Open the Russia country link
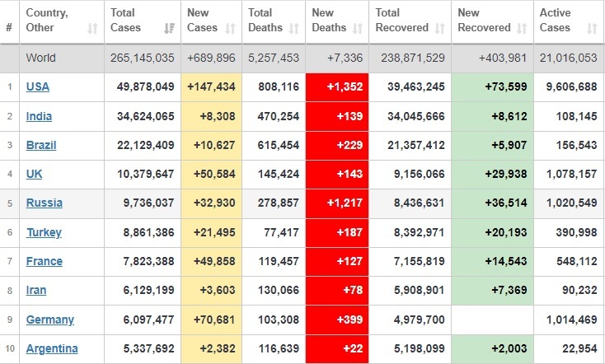Image resolution: width=605 pixels, height=364 pixels. [x=45, y=203]
